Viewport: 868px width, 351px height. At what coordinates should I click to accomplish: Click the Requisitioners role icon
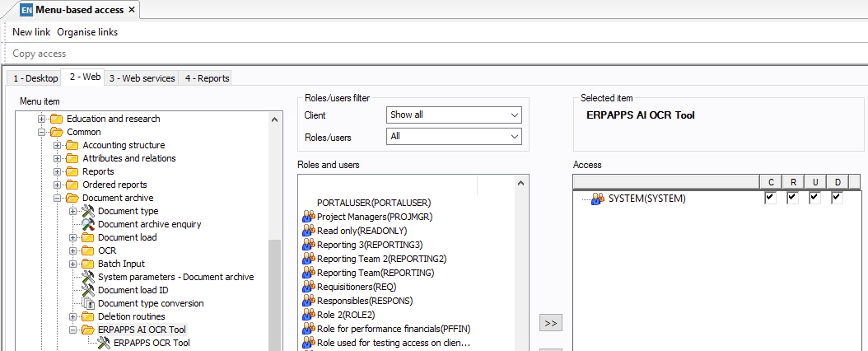click(309, 287)
